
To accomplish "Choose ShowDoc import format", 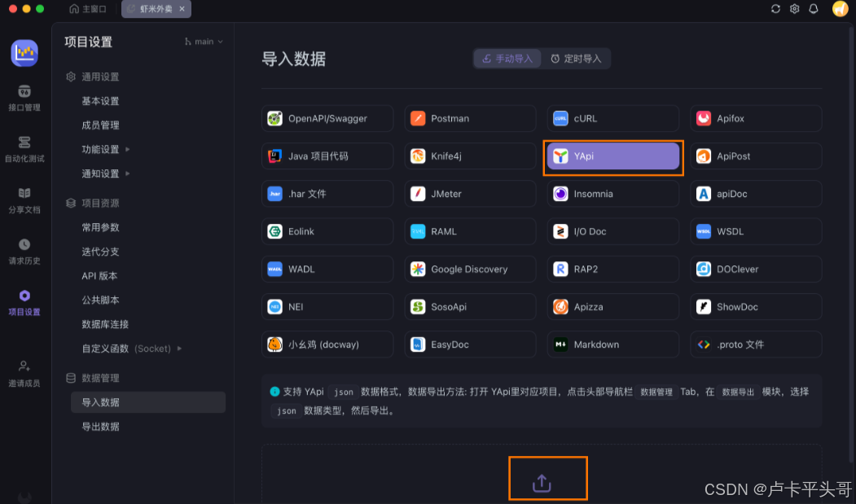I will pos(756,307).
